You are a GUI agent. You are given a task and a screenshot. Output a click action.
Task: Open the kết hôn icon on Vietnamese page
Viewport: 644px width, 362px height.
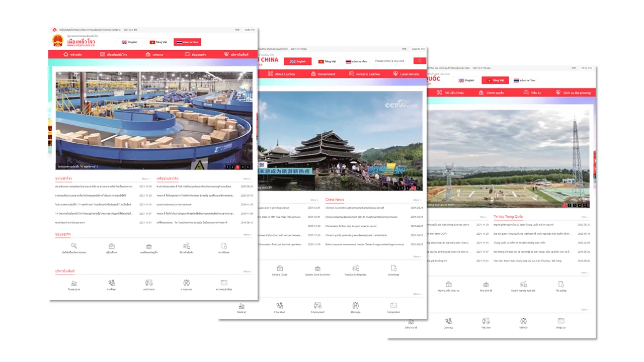point(523,321)
